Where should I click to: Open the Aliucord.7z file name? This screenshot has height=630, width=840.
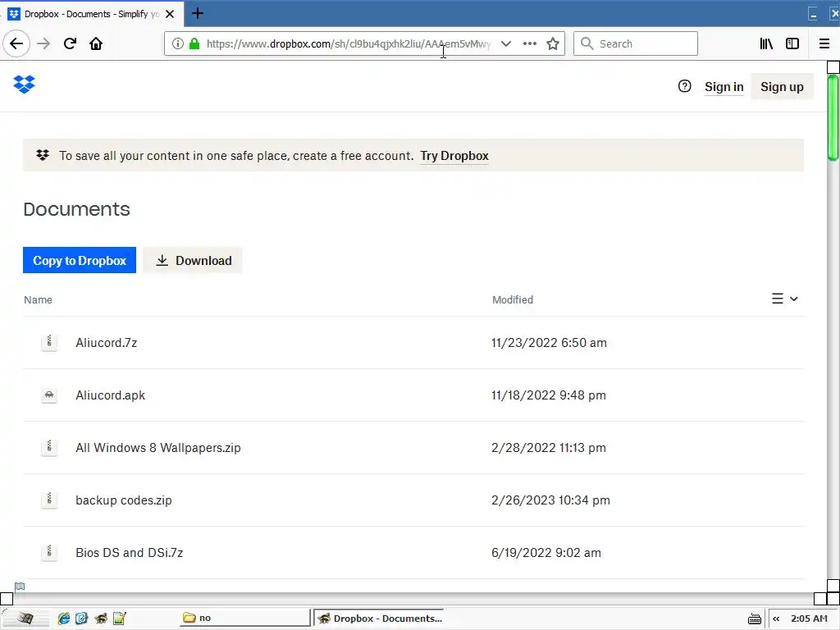point(107,343)
